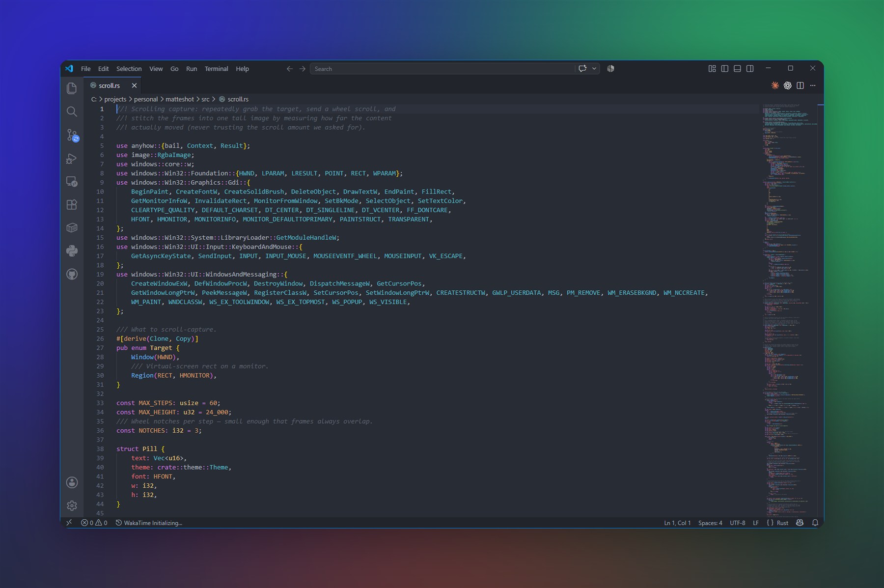Click the 'RgbaImage' identifier on line 6

(x=174, y=155)
